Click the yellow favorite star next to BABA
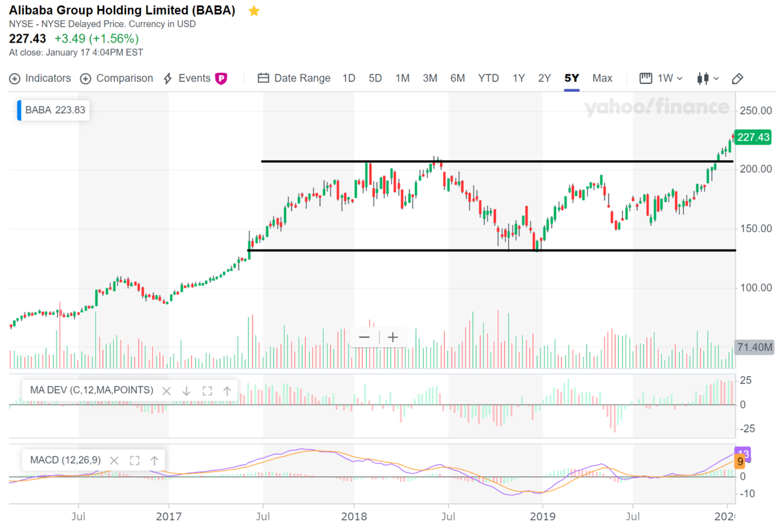This screenshot has height=532, width=776. [254, 11]
